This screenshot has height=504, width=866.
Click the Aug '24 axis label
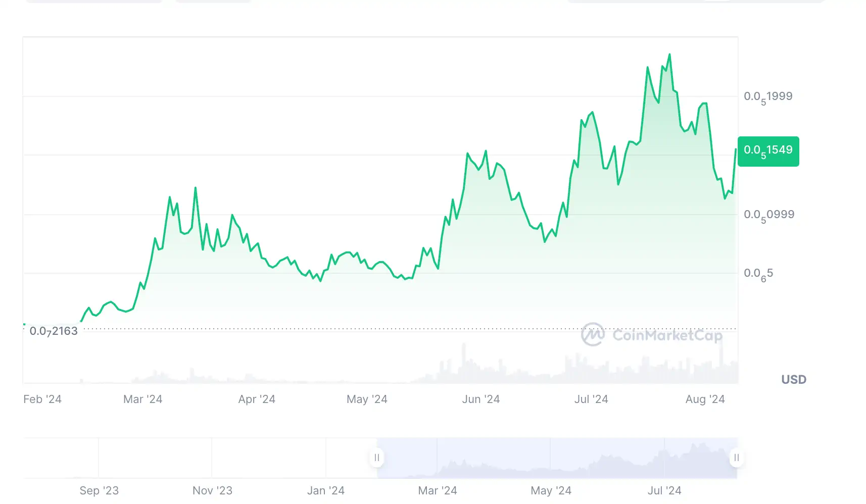click(706, 399)
